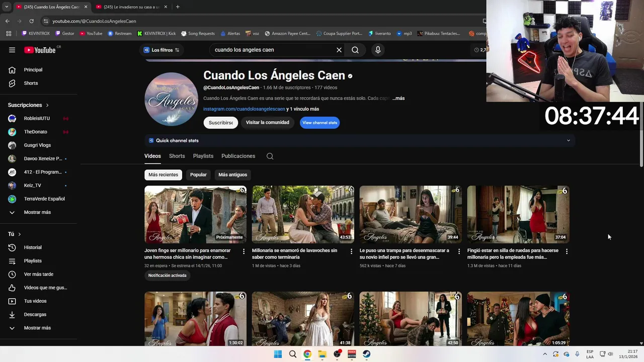Image resolution: width=644 pixels, height=362 pixels.
Task: Expand 'Mostrar más' below Descargas
Action: click(x=38, y=328)
